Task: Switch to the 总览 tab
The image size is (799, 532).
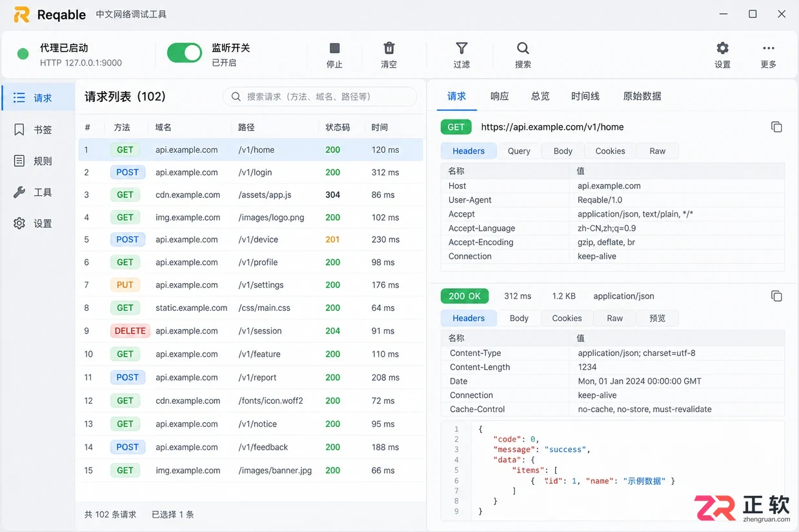Action: coord(540,96)
